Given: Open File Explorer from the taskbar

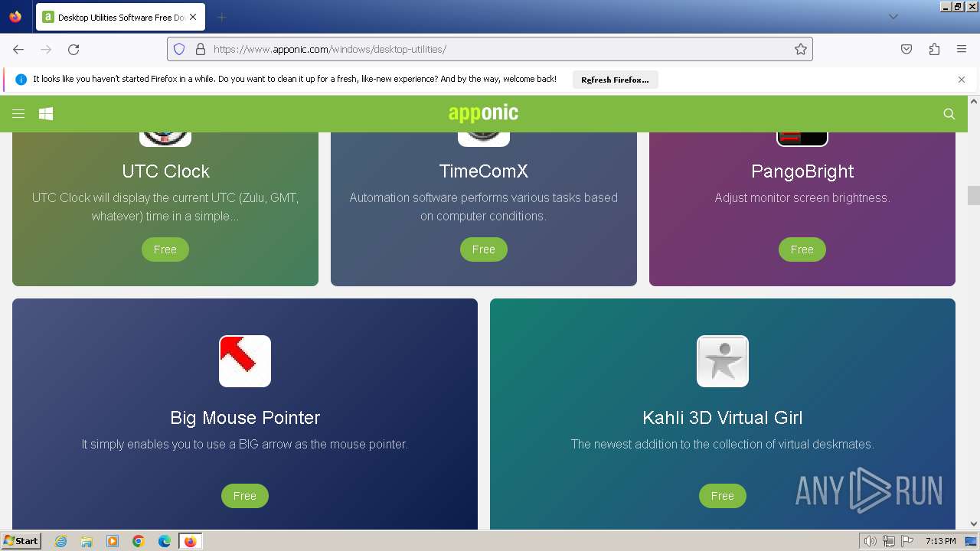Looking at the screenshot, I should click(87, 541).
